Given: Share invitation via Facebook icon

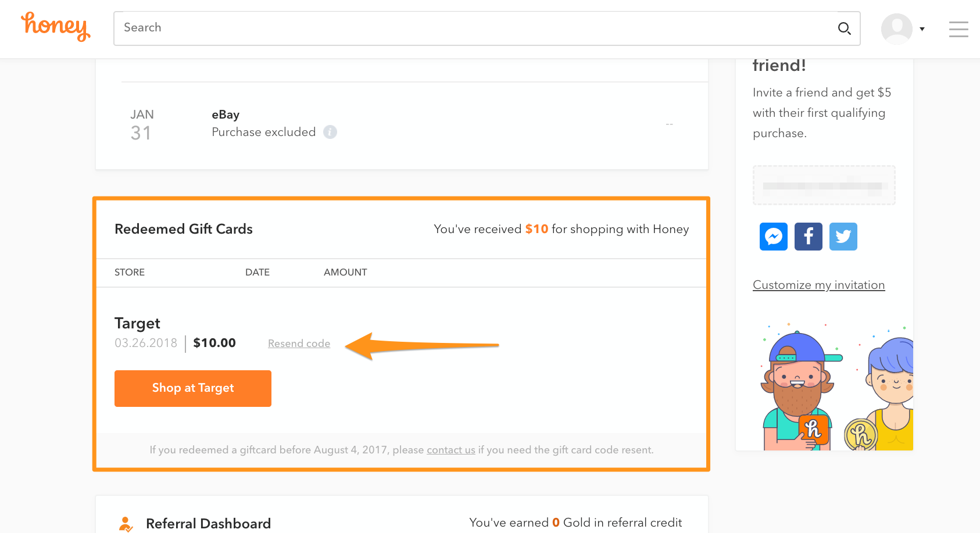Looking at the screenshot, I should (x=808, y=237).
